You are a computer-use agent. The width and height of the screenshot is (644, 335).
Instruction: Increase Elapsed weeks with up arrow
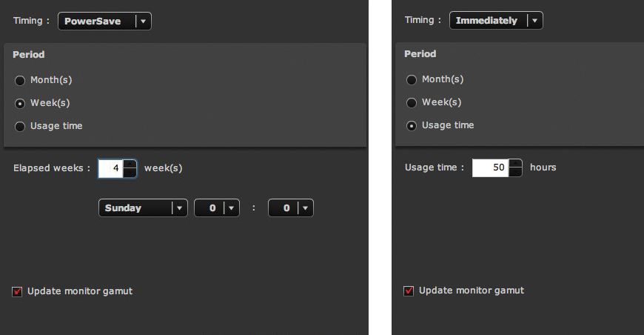pos(130,164)
